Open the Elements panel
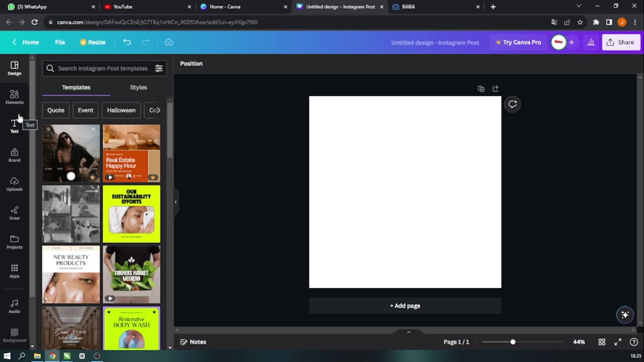Image resolution: width=644 pixels, height=362 pixels. click(x=14, y=97)
